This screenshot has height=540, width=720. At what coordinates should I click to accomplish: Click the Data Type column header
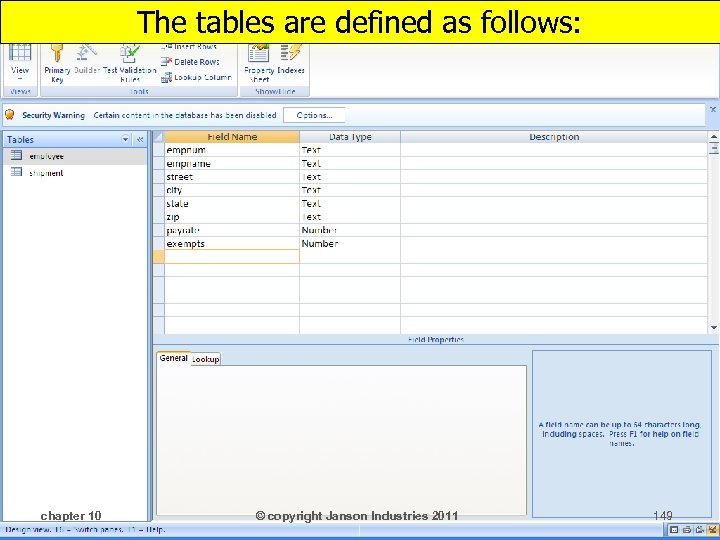coord(350,137)
